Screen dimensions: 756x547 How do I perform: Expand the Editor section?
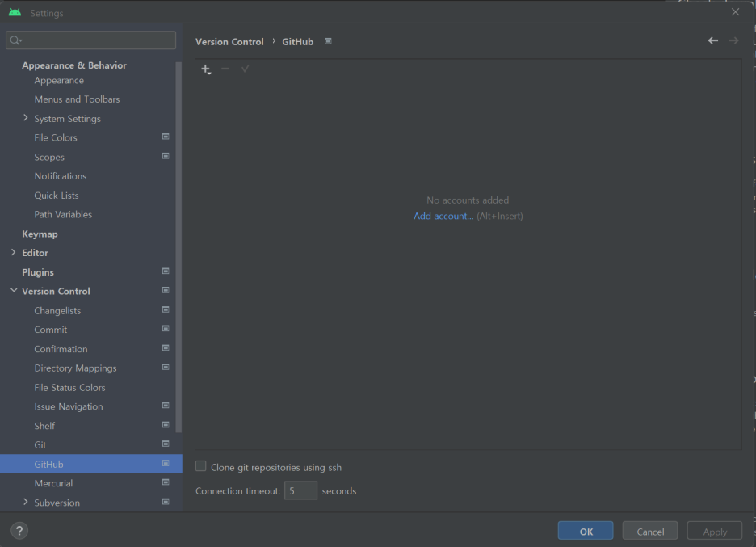click(13, 252)
